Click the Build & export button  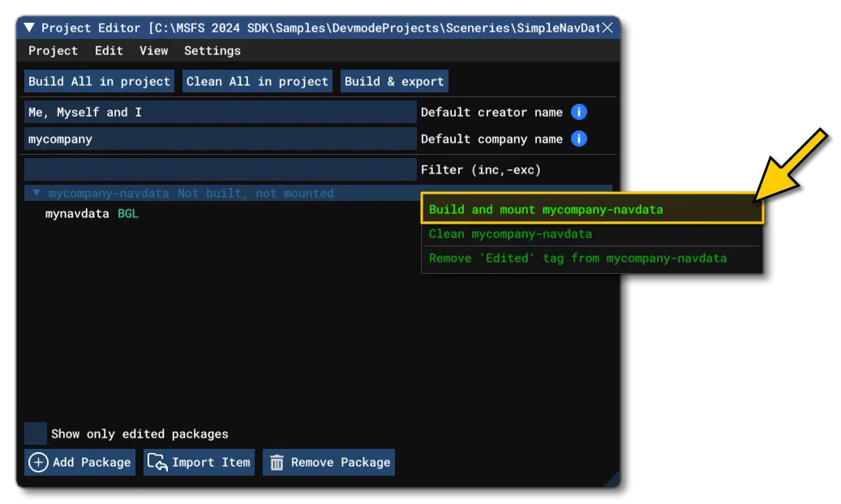click(394, 81)
